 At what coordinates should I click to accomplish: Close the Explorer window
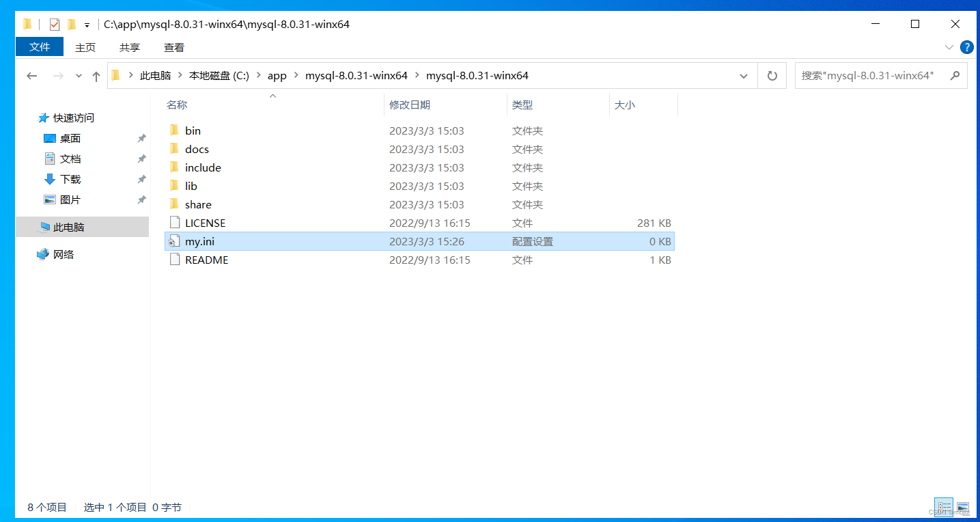(x=955, y=24)
